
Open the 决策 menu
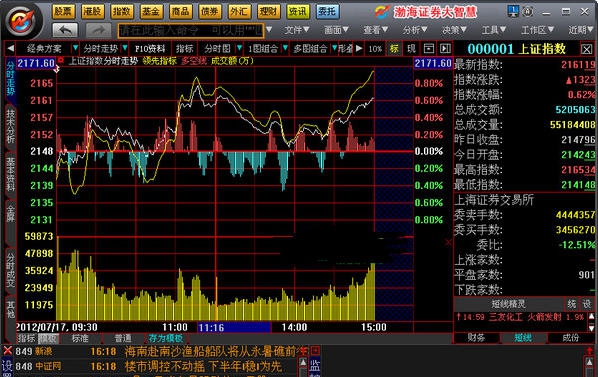pyautogui.click(x=454, y=30)
